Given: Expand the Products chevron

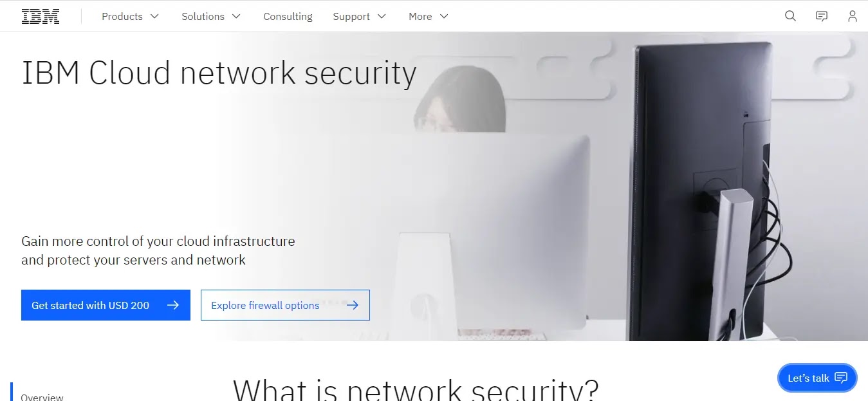Looking at the screenshot, I should (x=154, y=16).
